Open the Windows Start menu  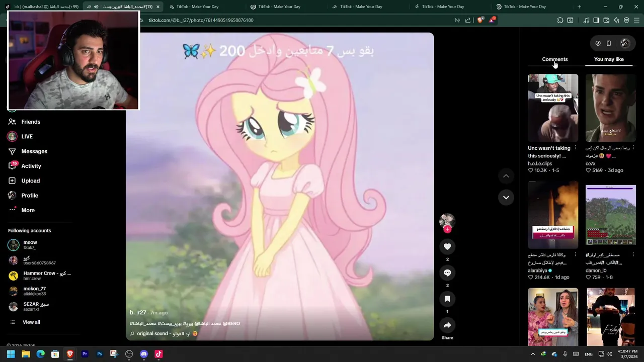pos(11,354)
